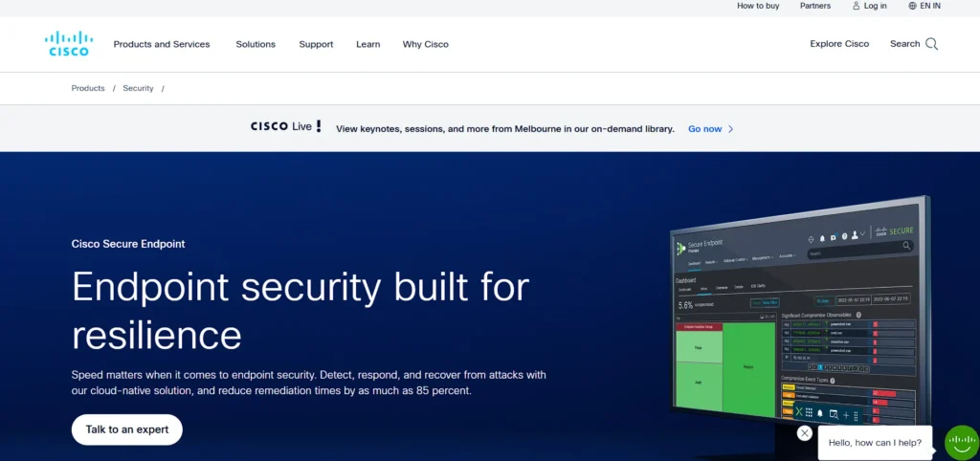Image resolution: width=980 pixels, height=461 pixels.
Task: Click the Search label in header
Action: pos(905,44)
